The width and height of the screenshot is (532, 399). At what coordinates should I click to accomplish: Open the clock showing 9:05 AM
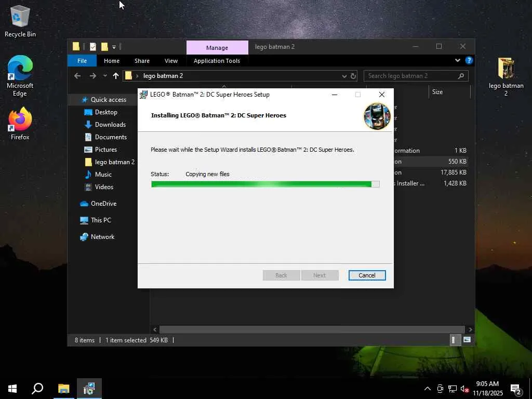click(x=487, y=389)
